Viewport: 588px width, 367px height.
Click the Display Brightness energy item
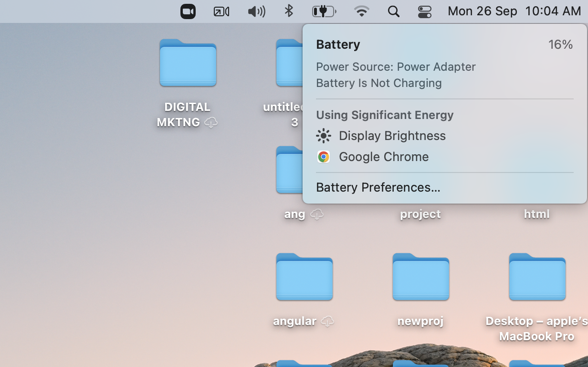392,136
